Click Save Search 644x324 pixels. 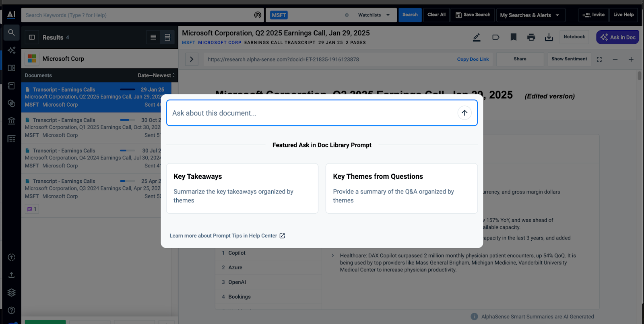tap(473, 15)
